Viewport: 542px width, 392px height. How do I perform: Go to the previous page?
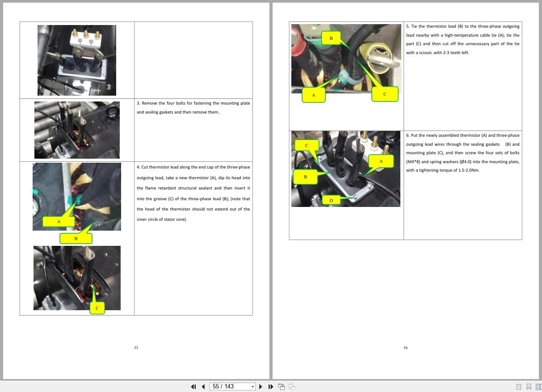[203, 387]
